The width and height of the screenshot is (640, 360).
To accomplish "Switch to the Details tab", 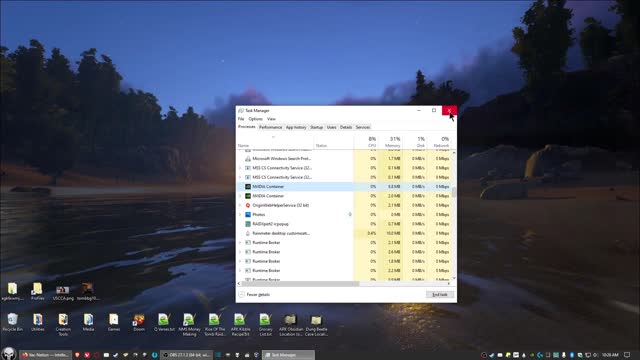I will coord(346,127).
